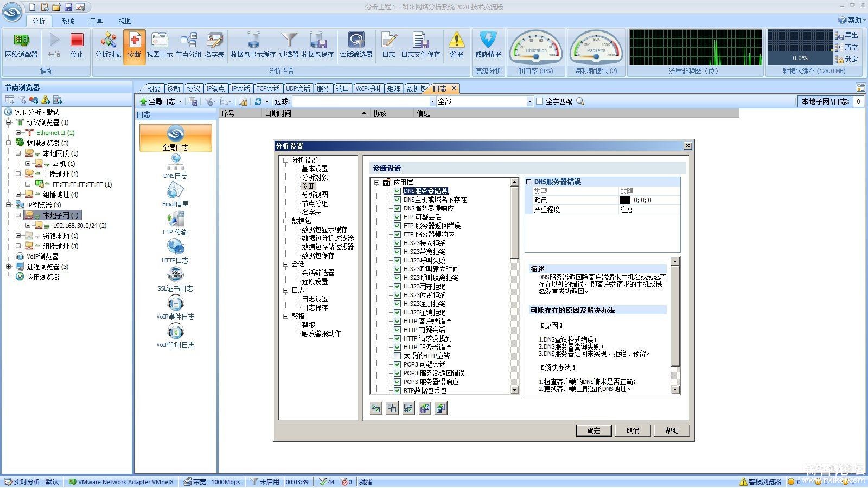Screen dimensions: 868x488
Task: Click the 过滤 filter input field
Action: click(361, 101)
